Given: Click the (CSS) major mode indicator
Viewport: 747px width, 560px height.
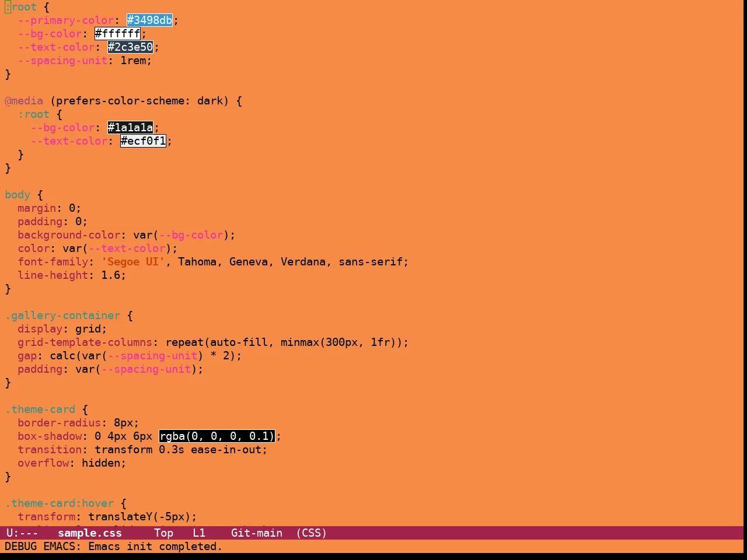Looking at the screenshot, I should (x=311, y=533).
